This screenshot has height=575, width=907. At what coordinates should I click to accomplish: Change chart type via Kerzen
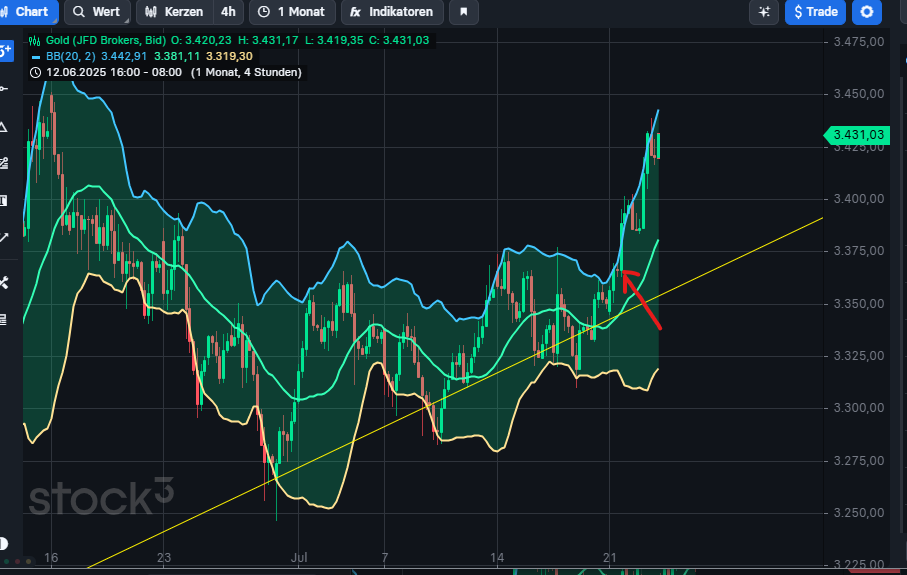(175, 12)
